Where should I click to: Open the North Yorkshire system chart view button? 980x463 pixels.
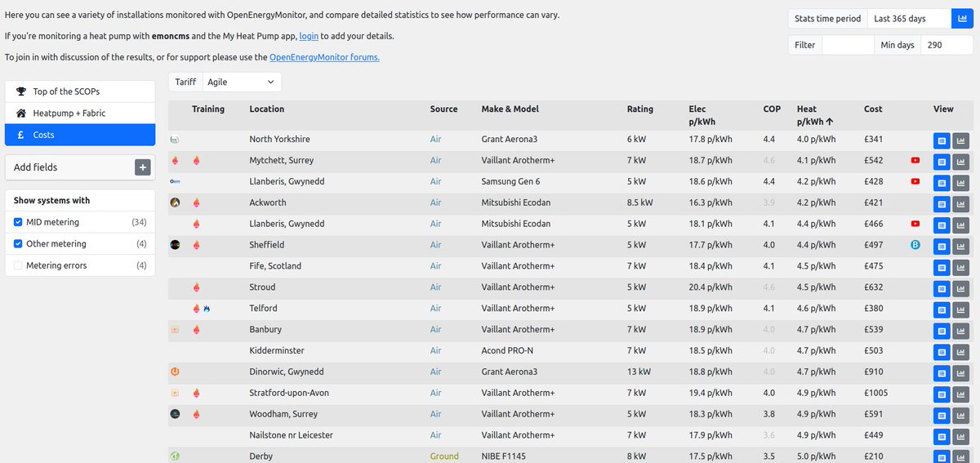(x=961, y=140)
